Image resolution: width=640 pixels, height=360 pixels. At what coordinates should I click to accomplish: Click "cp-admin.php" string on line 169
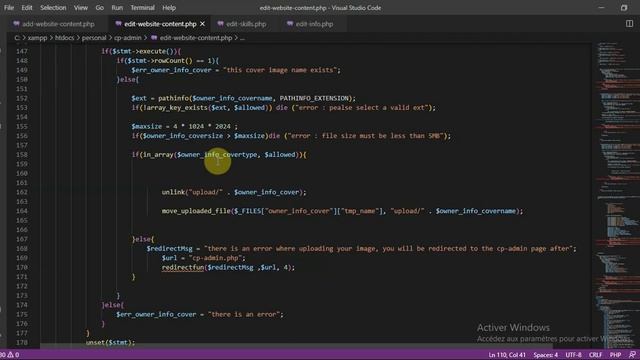(216, 258)
